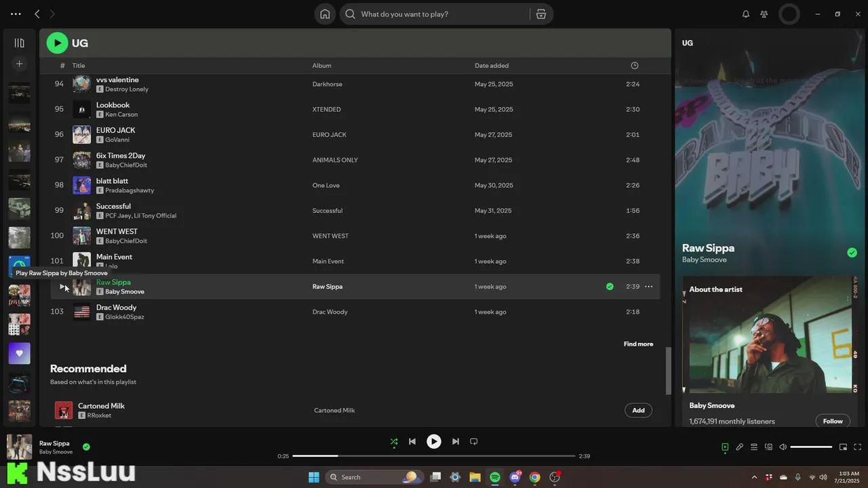868x488 pixels.
Task: Click the now playing Raw Sippa cover thumbnail
Action: pyautogui.click(x=19, y=447)
